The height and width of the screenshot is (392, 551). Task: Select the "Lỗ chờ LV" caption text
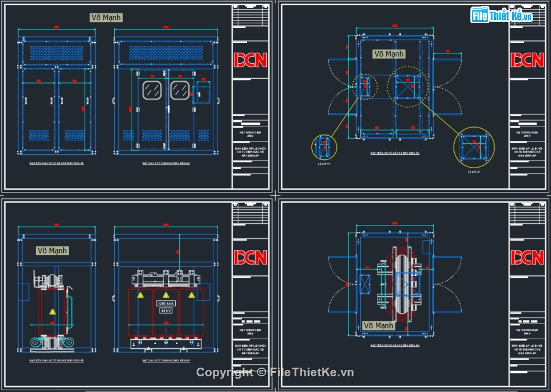point(474,172)
